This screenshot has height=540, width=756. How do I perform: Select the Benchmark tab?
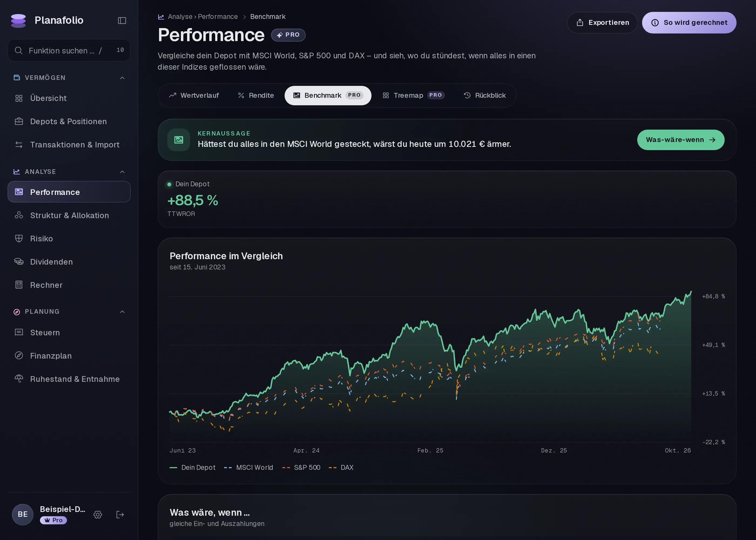(328, 95)
